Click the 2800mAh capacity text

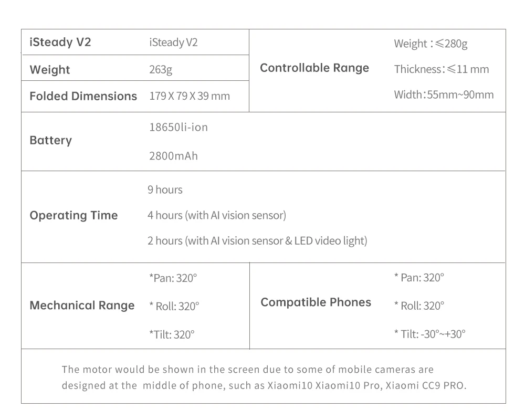coord(173,156)
